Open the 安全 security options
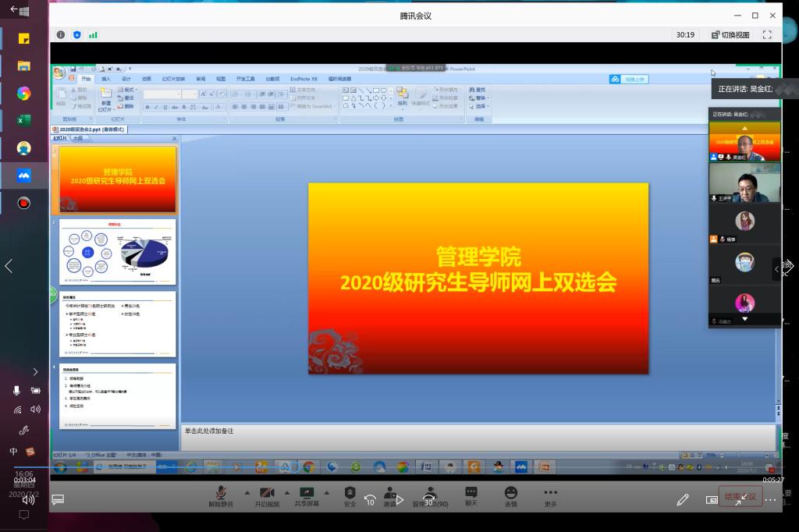 coord(350,496)
